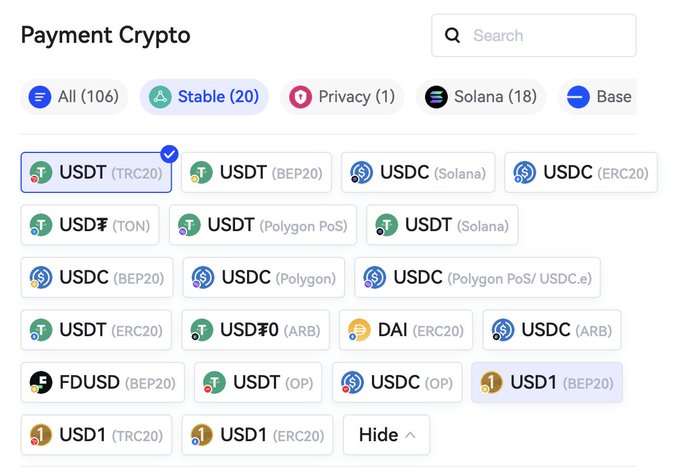
Task: Click the shield icon on the Privacy filter
Action: point(300,97)
